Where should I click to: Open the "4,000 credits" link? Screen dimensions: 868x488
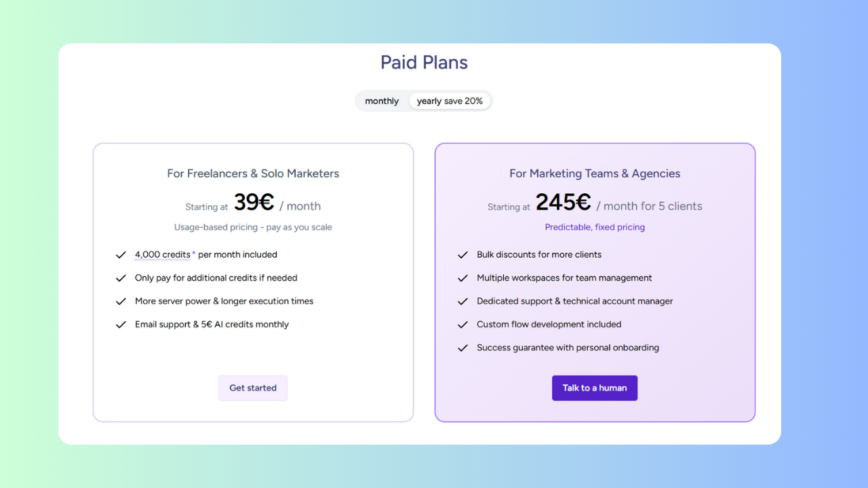point(162,254)
